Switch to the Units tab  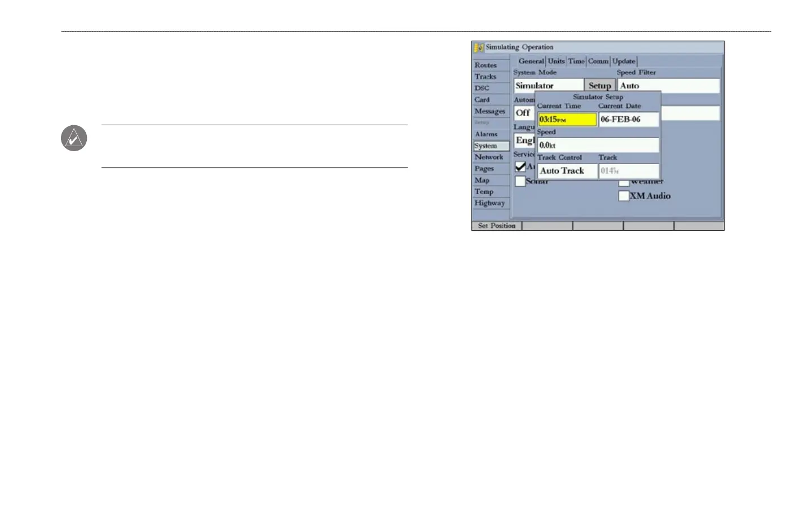click(556, 61)
